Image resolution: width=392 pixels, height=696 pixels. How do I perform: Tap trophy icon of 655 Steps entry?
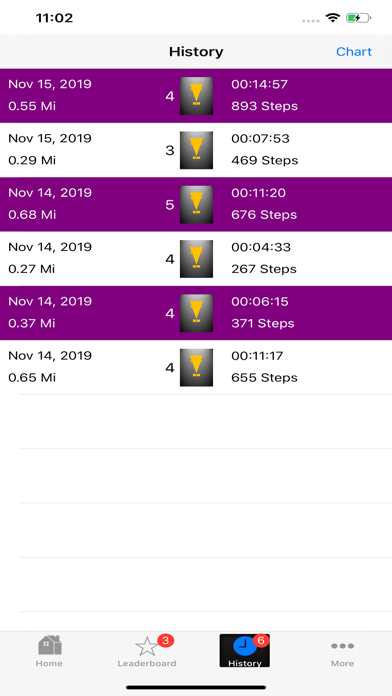pyautogui.click(x=196, y=368)
